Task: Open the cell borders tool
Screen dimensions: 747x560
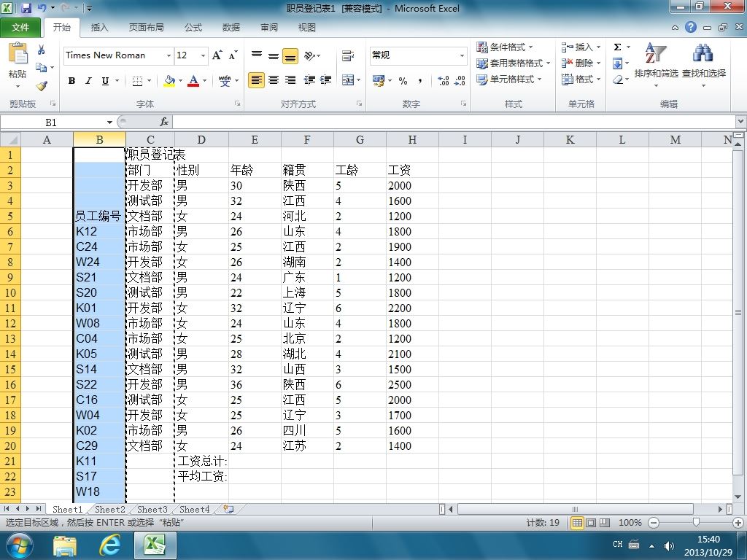Action: pos(137,81)
